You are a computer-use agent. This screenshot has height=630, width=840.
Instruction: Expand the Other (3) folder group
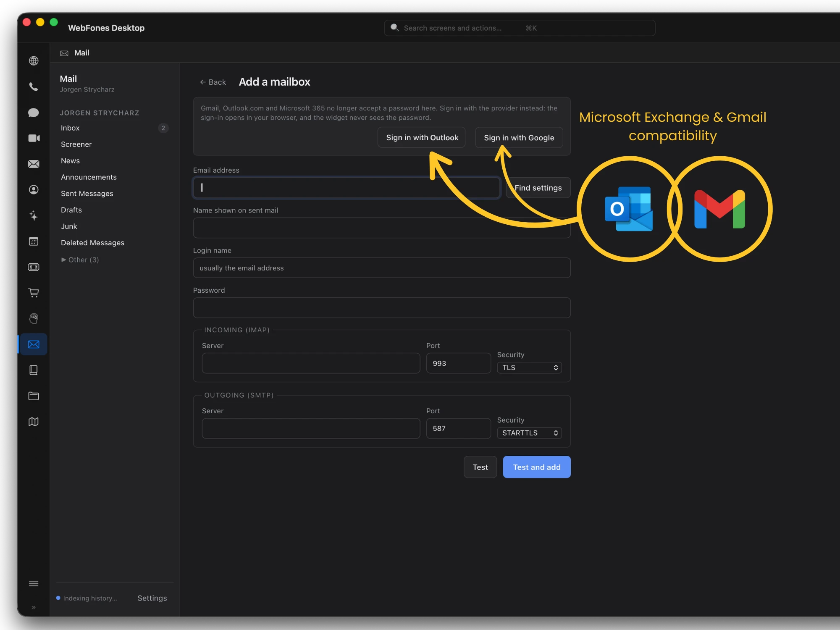click(80, 260)
